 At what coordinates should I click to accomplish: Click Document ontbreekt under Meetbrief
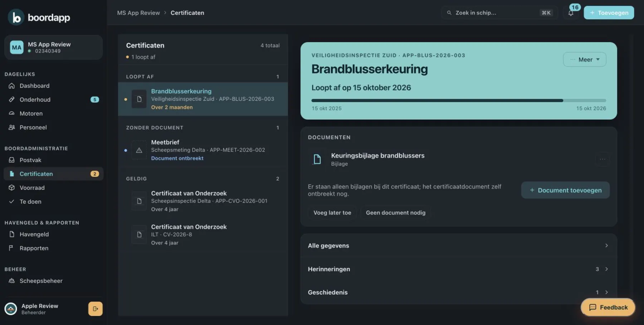[177, 158]
